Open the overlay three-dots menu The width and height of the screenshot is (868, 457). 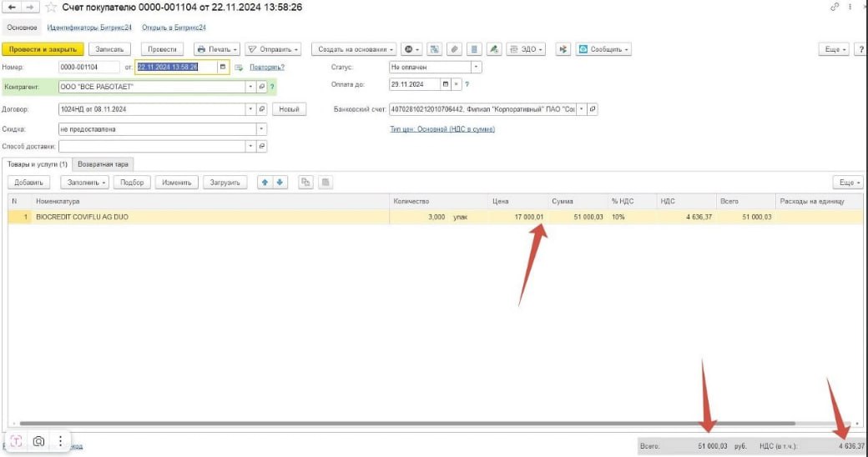click(x=60, y=440)
